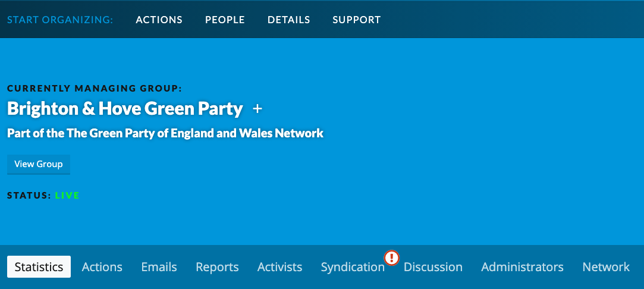The width and height of the screenshot is (644, 289).
Task: Select the Brighton & Hove Green Party heading
Action: (125, 108)
